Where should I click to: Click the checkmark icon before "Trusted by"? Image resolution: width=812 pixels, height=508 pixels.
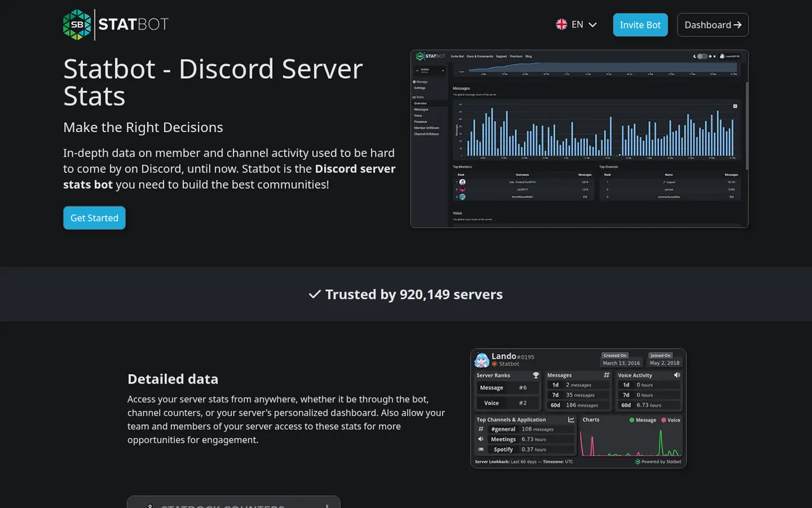315,294
